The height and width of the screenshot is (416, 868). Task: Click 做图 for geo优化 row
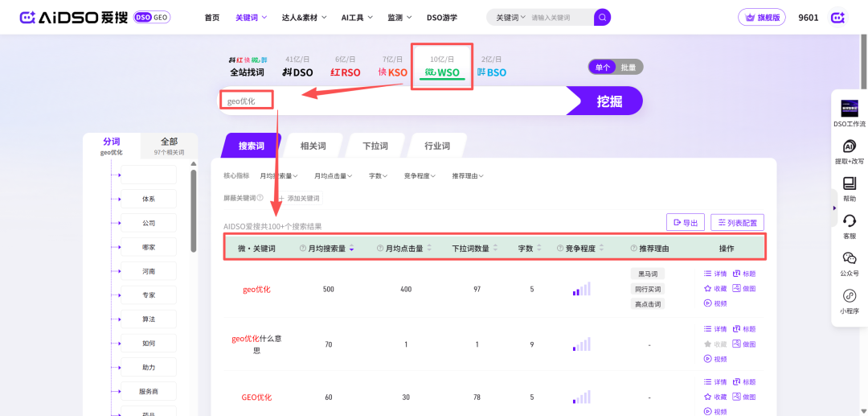[744, 288]
